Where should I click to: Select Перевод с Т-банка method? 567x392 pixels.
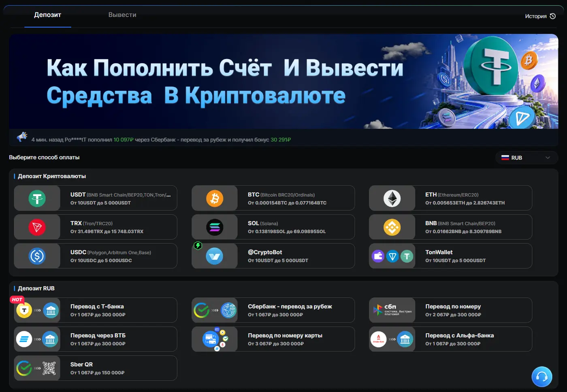[x=96, y=310]
